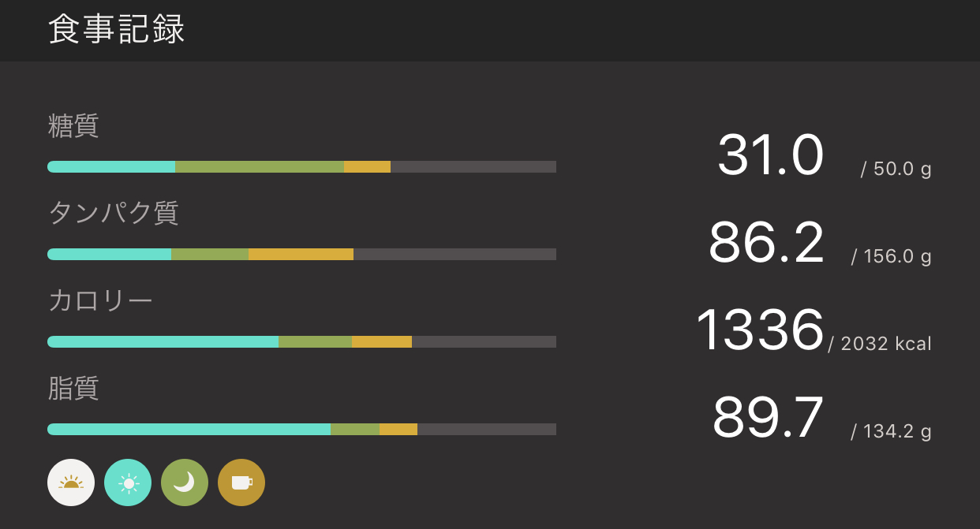Viewport: 980px width, 529px height.
Task: Click the teal segment of the 糖質 bar
Action: pyautogui.click(x=111, y=166)
